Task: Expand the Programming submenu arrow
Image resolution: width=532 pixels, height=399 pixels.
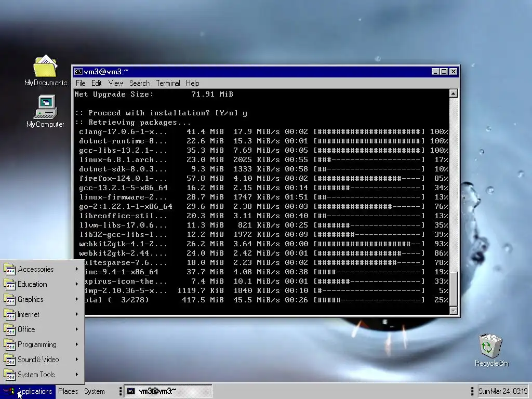Action: [x=77, y=344]
